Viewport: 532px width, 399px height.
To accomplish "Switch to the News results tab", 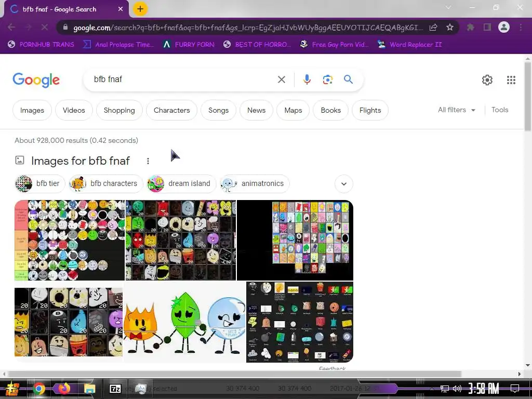I will pyautogui.click(x=256, y=110).
